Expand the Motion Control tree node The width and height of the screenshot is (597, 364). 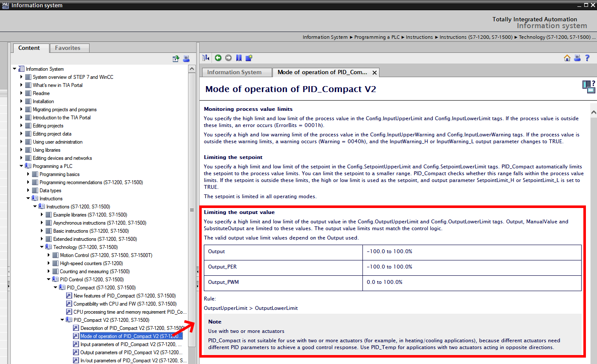pos(49,255)
